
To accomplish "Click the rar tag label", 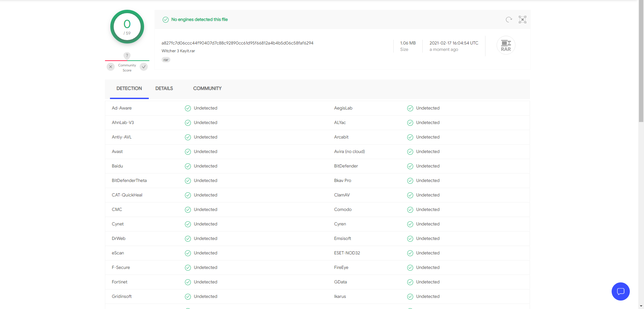I will click(166, 60).
